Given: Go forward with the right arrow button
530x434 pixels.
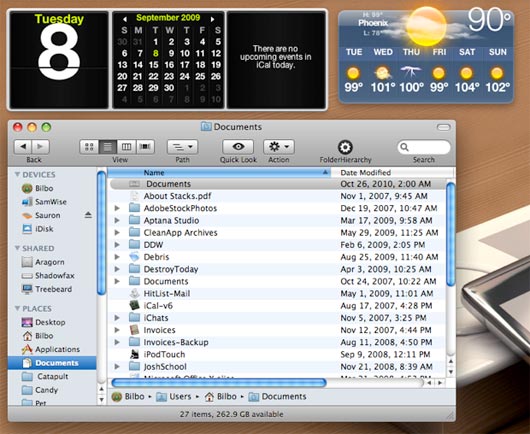Looking at the screenshot, I should [41, 147].
